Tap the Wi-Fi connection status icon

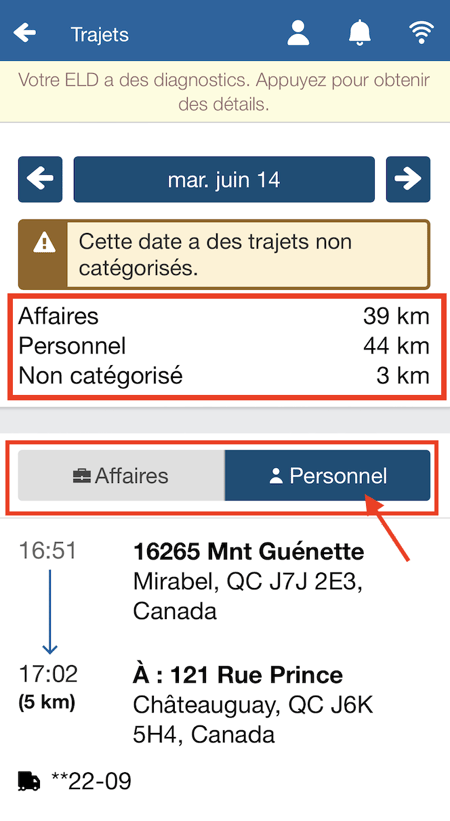(x=421, y=33)
